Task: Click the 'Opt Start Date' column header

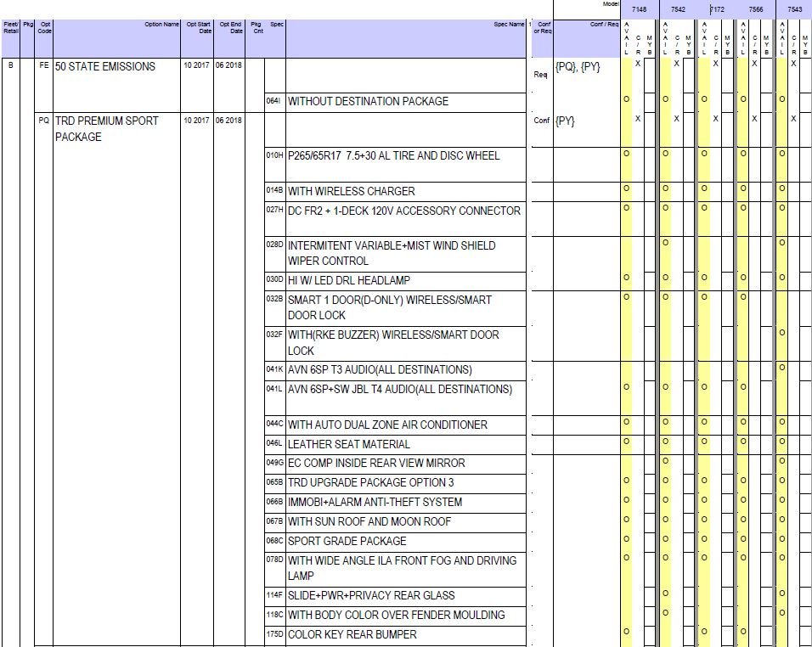Action: point(199,27)
